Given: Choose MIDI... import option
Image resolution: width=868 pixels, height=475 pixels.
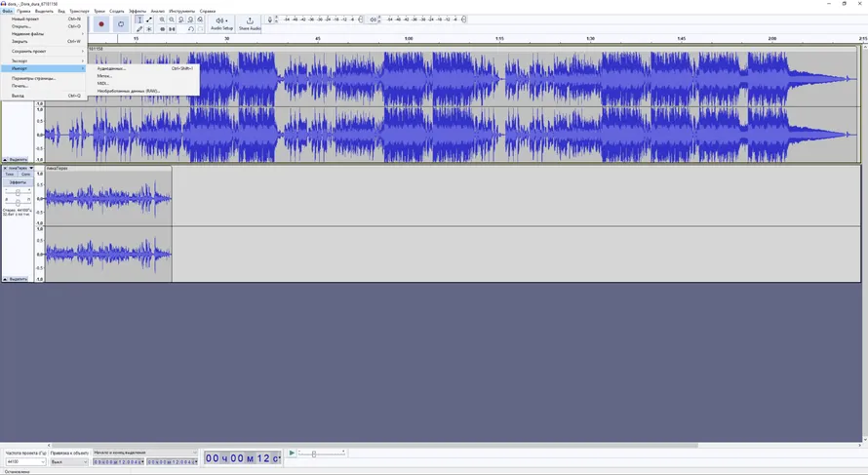Looking at the screenshot, I should 143,83.
